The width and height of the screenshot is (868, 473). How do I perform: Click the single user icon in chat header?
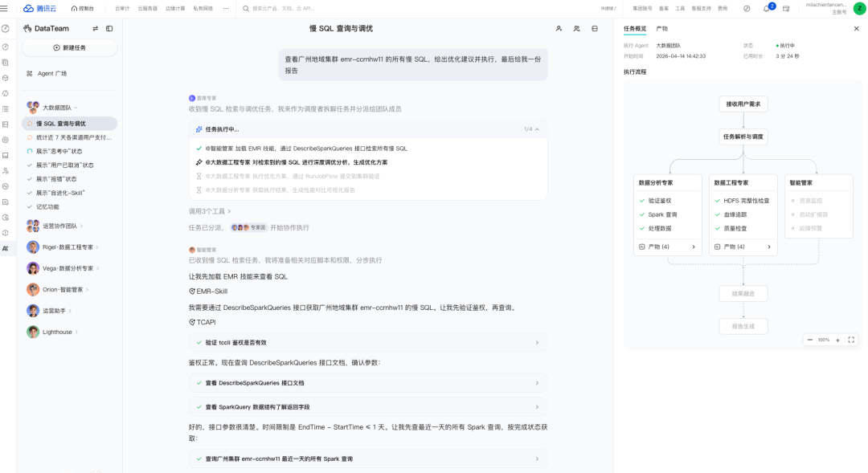[x=559, y=28]
